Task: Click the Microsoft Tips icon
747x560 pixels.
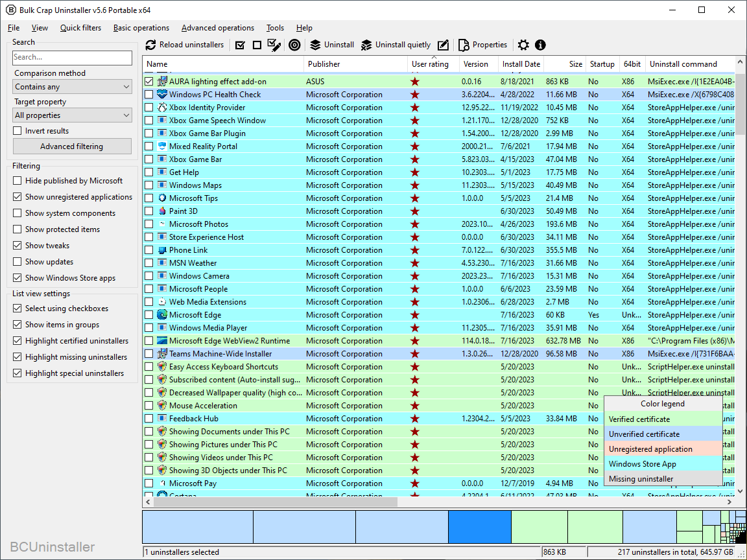Action: 162,198
